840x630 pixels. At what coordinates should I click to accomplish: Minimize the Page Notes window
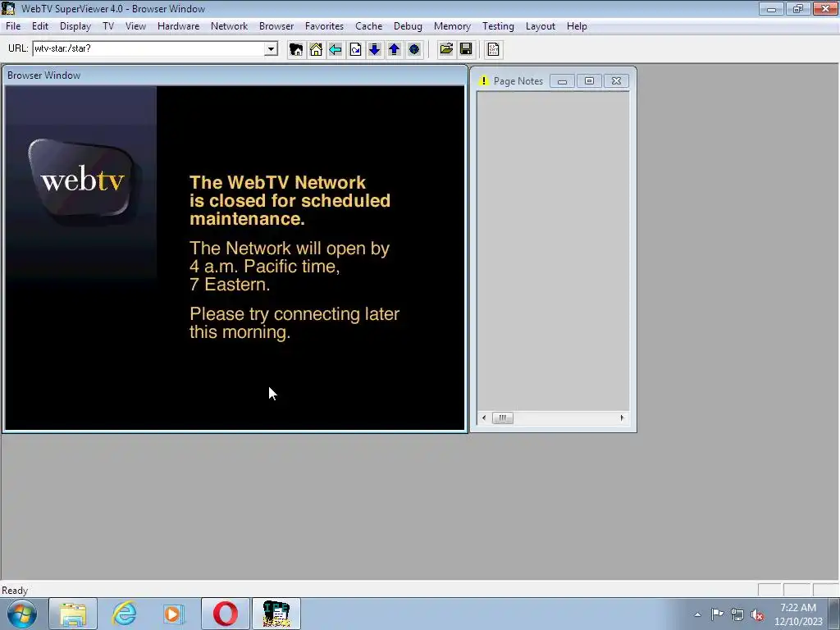tap(562, 81)
